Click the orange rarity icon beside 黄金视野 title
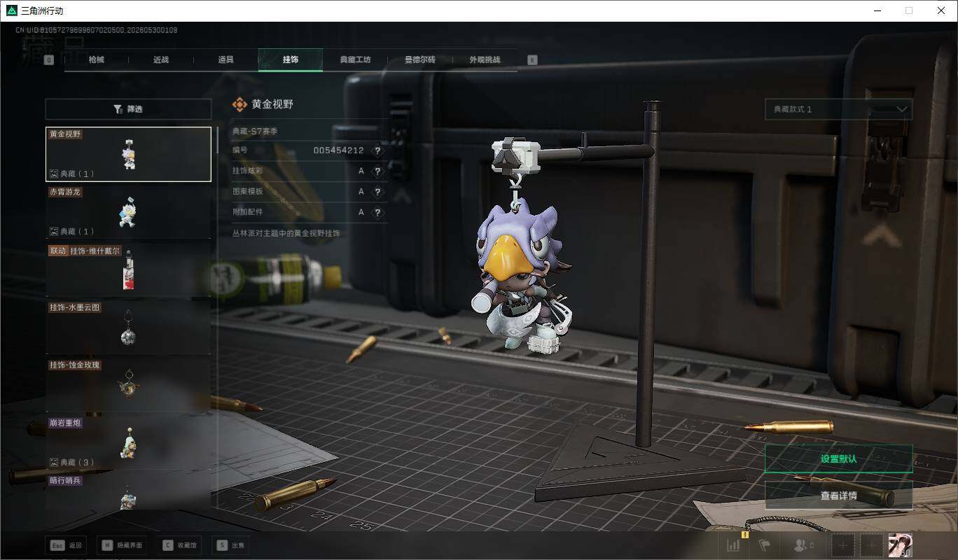Viewport: 958px width, 560px height. point(239,104)
